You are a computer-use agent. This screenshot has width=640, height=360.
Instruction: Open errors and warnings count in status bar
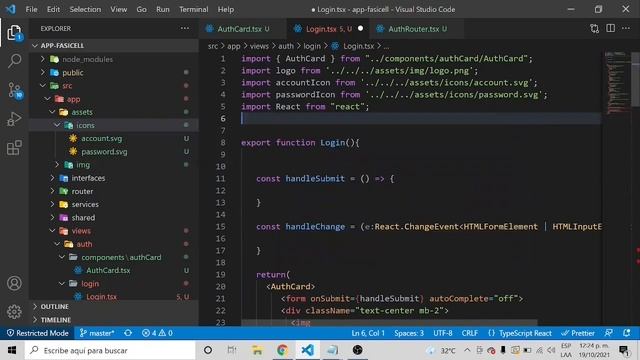pos(157,333)
